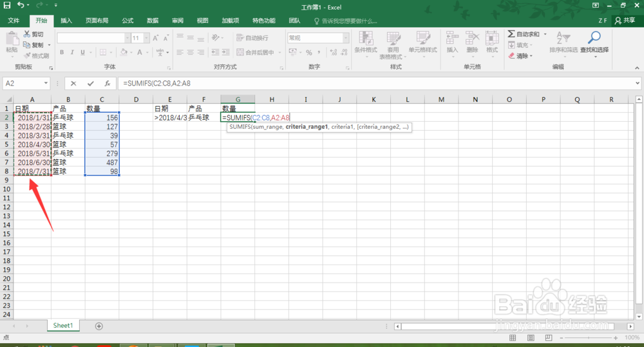The width and height of the screenshot is (644, 347).
Task: Click the Format Painter brush icon
Action: 27,55
